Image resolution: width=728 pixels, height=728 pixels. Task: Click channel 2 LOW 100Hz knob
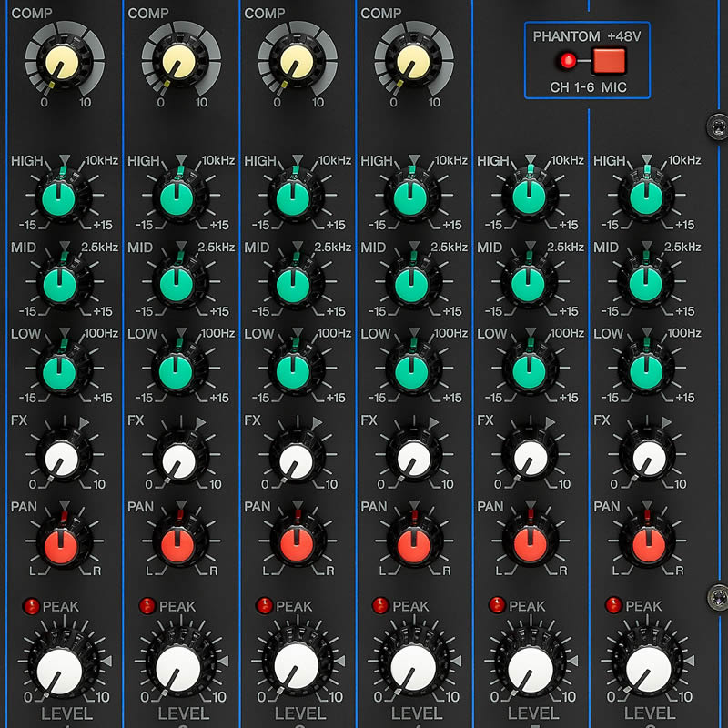176,372
